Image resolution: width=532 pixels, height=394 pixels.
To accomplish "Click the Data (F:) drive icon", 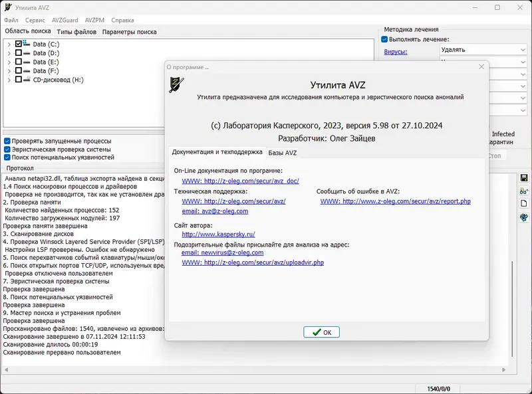I will coord(27,71).
